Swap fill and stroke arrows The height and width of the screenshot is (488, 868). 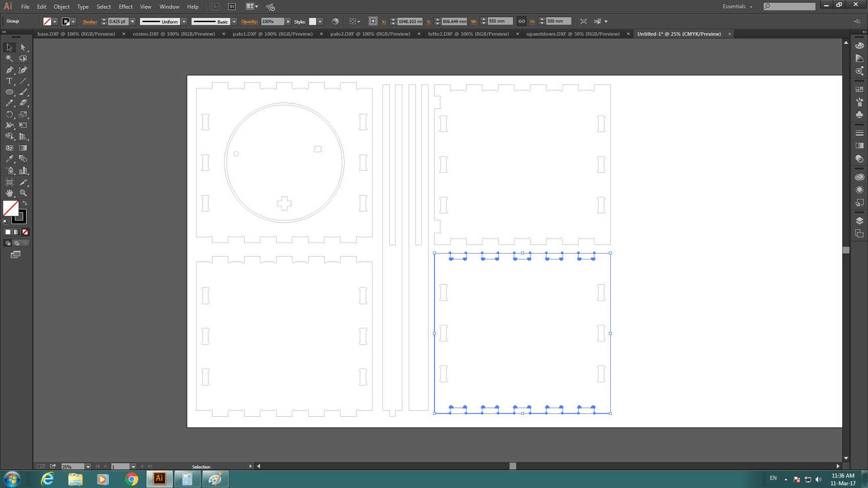point(25,203)
